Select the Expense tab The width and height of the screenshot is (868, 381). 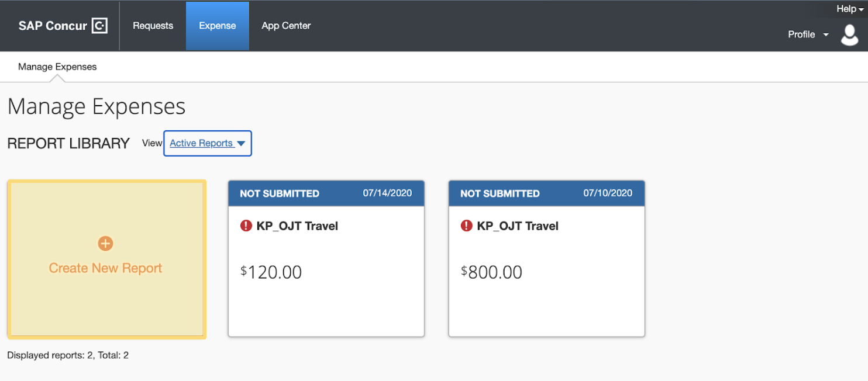click(217, 26)
